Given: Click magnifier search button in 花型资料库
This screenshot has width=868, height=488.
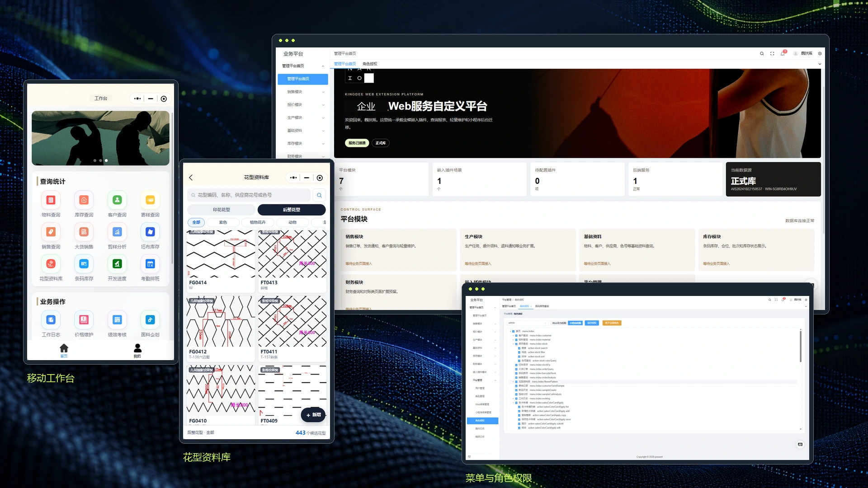Looking at the screenshot, I should [319, 195].
